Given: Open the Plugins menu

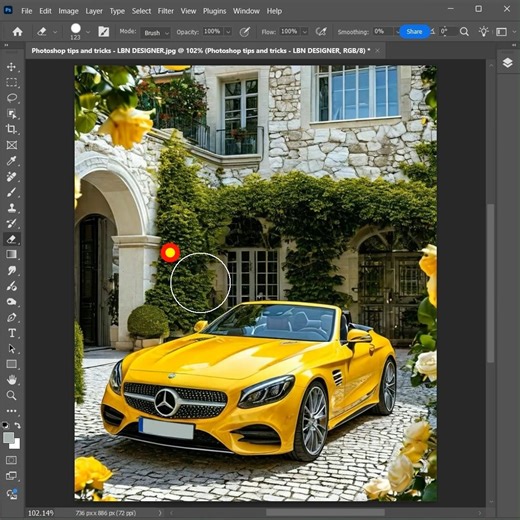Looking at the screenshot, I should pyautogui.click(x=214, y=11).
